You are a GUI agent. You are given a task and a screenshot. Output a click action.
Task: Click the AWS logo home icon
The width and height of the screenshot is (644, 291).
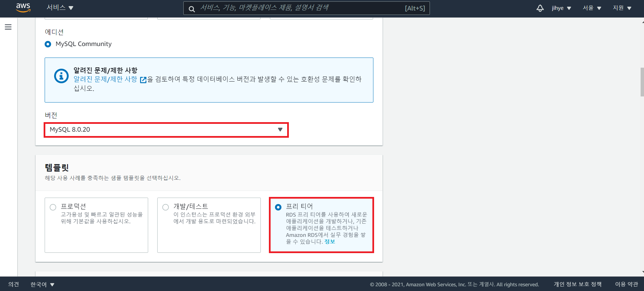[23, 8]
